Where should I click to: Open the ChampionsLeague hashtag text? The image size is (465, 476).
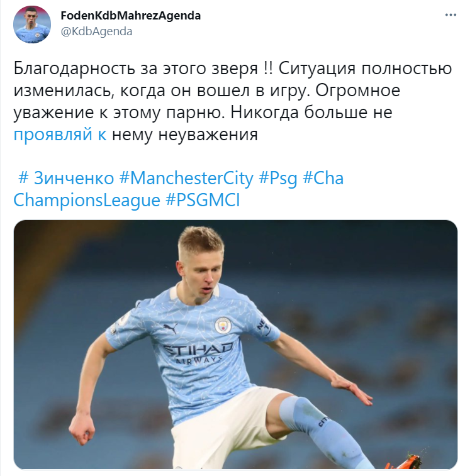pyautogui.click(x=87, y=201)
